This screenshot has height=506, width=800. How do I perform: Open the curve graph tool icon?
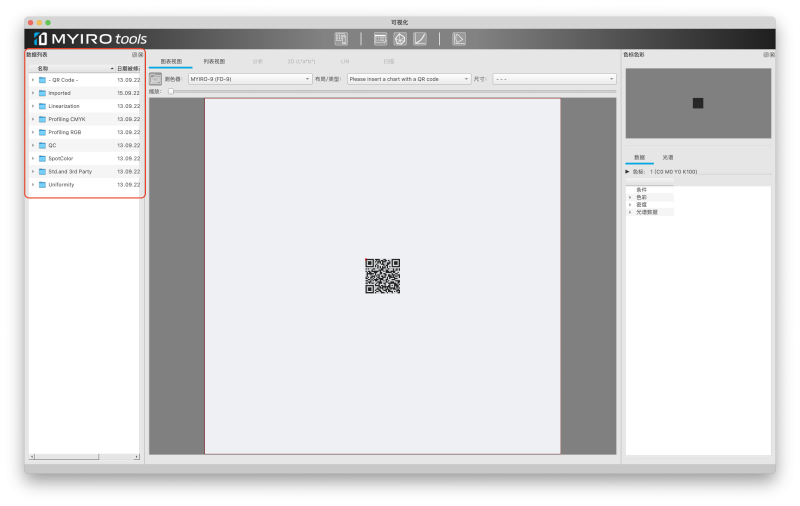pyautogui.click(x=420, y=39)
